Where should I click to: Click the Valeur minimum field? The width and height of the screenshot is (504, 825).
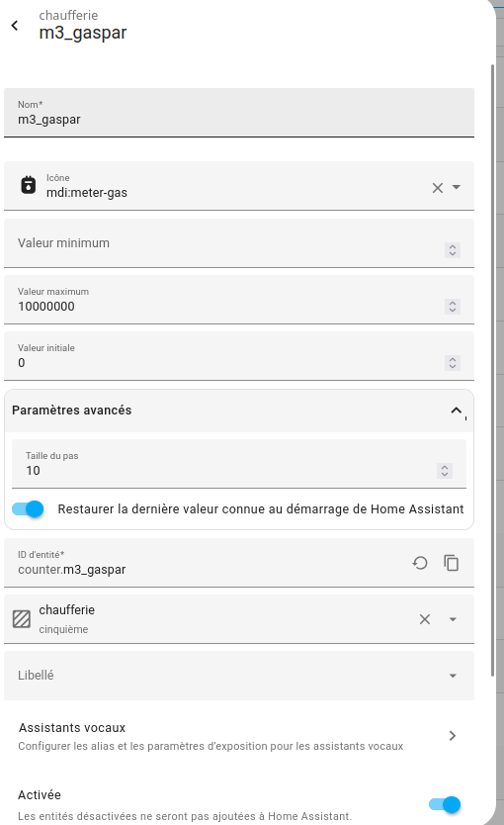[239, 243]
